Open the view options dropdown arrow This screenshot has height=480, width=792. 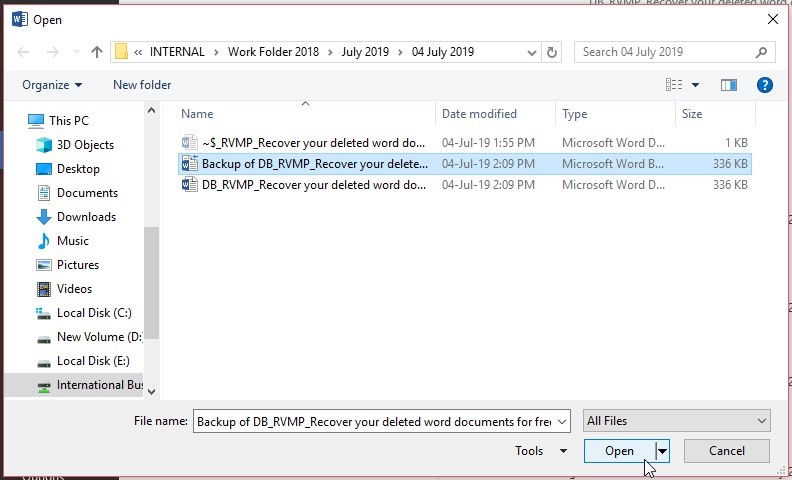coord(696,85)
